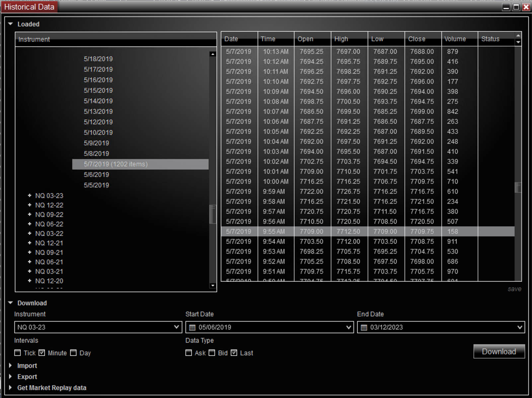This screenshot has width=532, height=398.
Task: Sort by the Time column header
Action: pyautogui.click(x=276, y=39)
